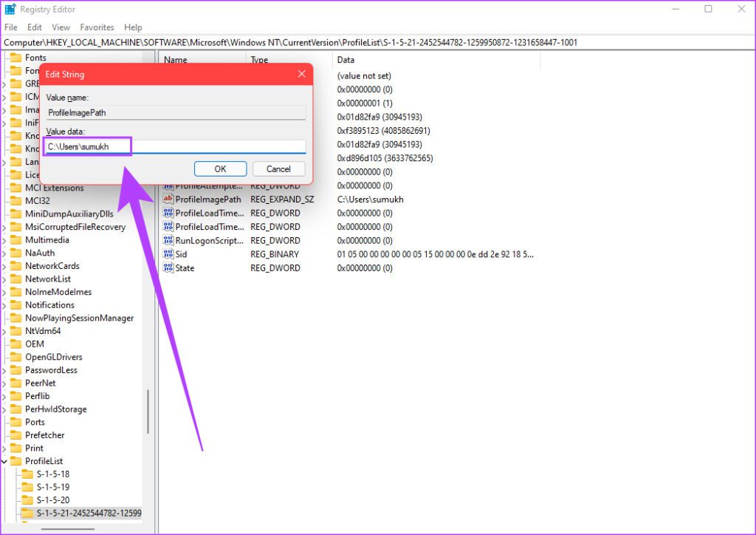Select the Prefetcher folder icon

click(x=16, y=435)
